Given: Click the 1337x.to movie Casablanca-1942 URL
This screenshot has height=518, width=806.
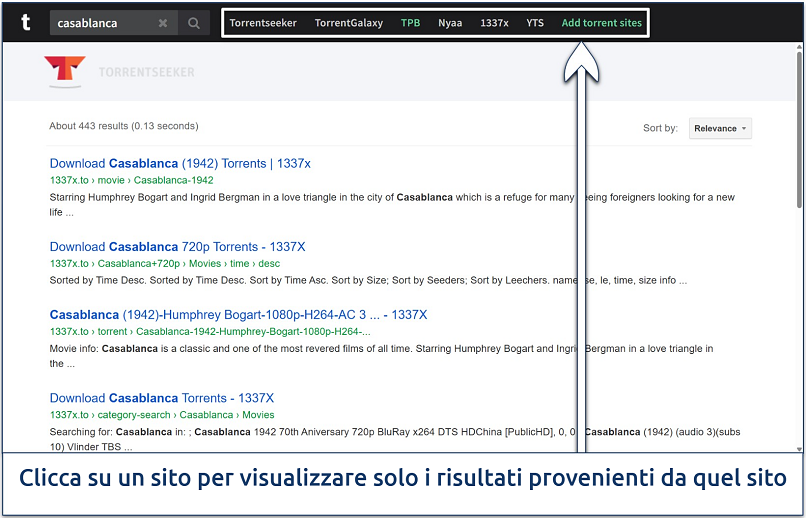Looking at the screenshot, I should (x=131, y=180).
